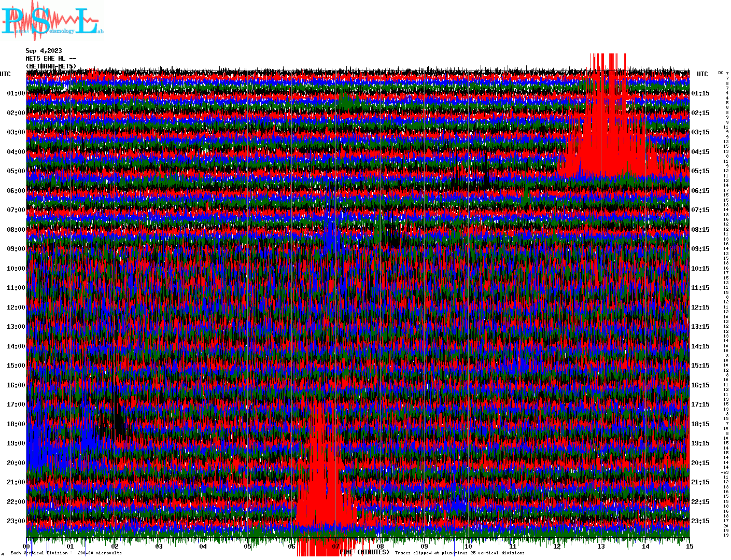Select the 22:15 time label on right axis

(700, 502)
